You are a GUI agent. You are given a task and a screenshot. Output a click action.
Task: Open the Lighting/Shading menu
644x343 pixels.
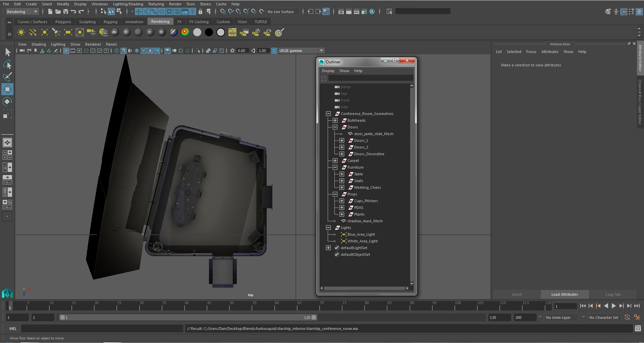[x=128, y=4]
